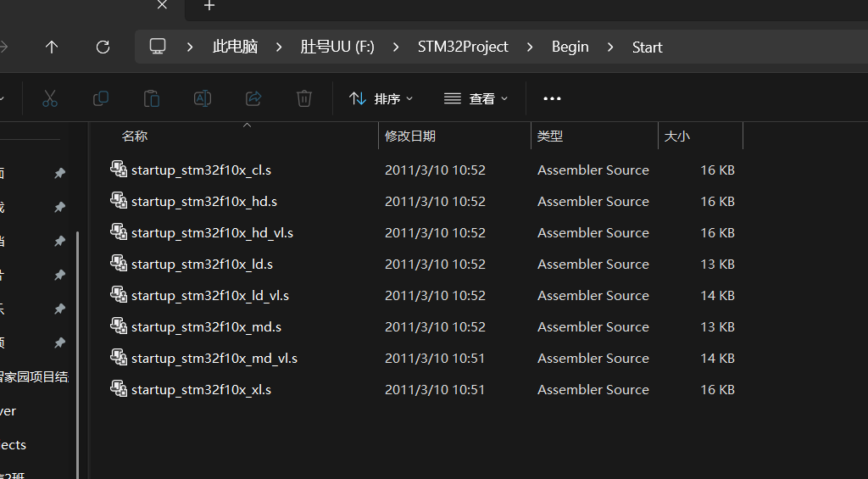Click the Copy icon in toolbar
This screenshot has height=479, width=868.
pos(101,98)
